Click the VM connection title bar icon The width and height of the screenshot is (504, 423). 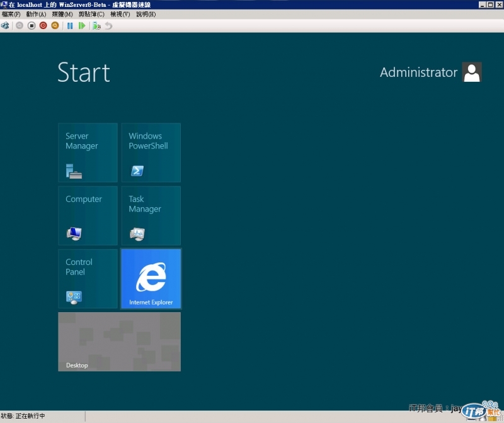pyautogui.click(x=4, y=4)
